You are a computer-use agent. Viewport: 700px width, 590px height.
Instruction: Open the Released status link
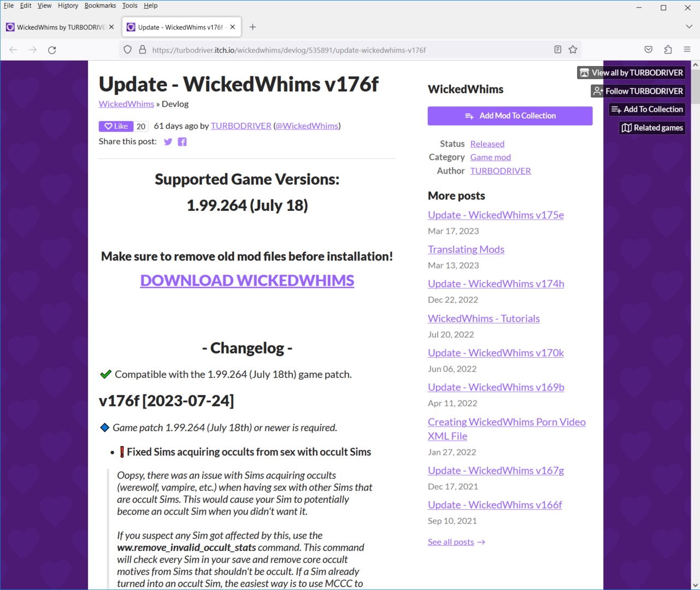point(487,144)
